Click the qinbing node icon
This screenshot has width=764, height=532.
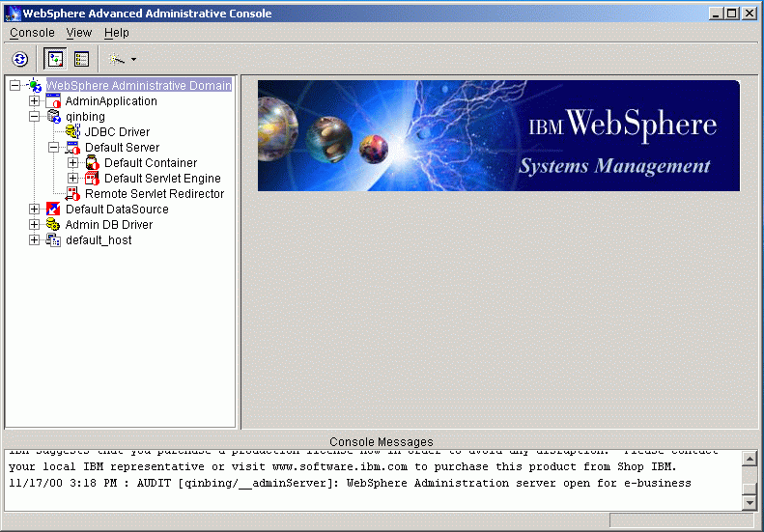pos(53,117)
